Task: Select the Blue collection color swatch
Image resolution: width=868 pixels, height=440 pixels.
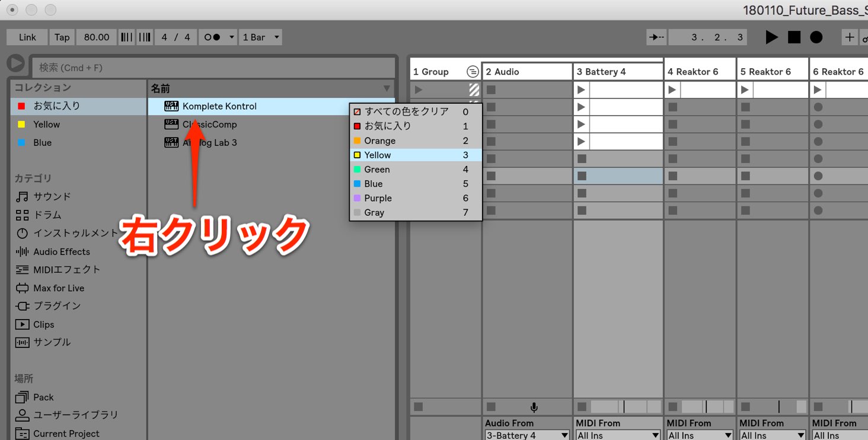Action: pos(22,143)
